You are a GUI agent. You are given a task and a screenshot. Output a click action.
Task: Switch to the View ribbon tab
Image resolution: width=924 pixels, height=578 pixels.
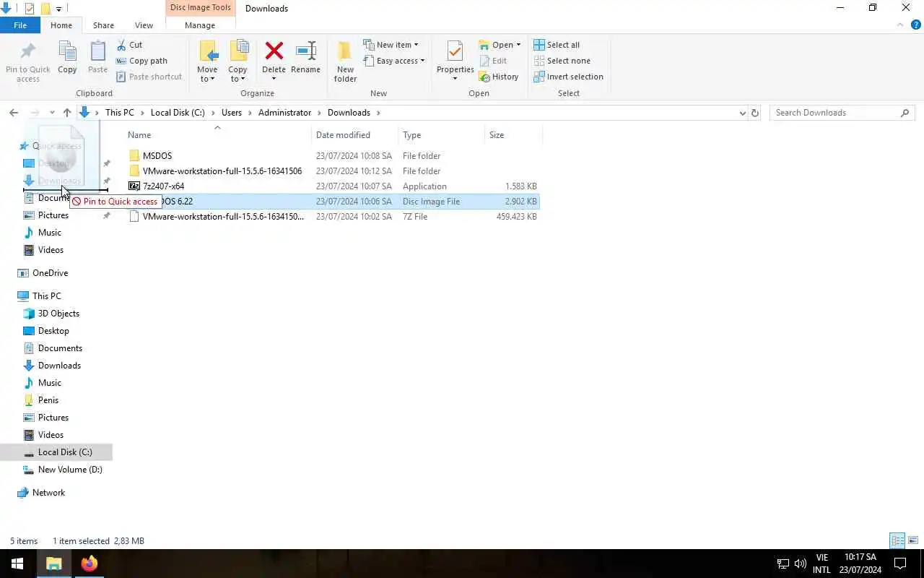coord(144,25)
